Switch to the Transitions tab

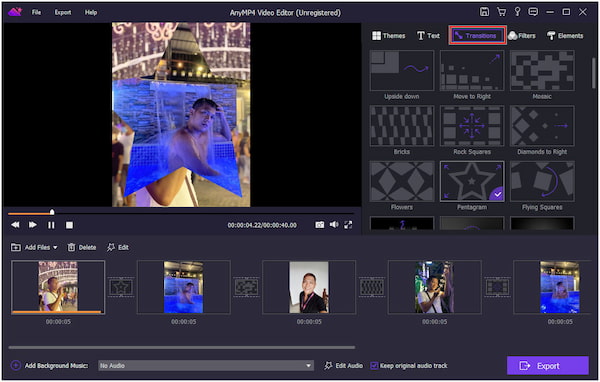pyautogui.click(x=477, y=36)
